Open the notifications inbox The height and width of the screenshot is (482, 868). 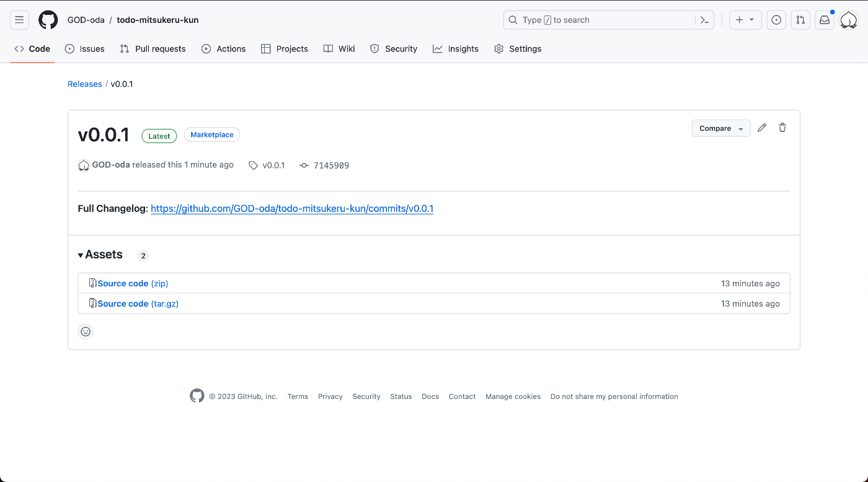click(825, 20)
